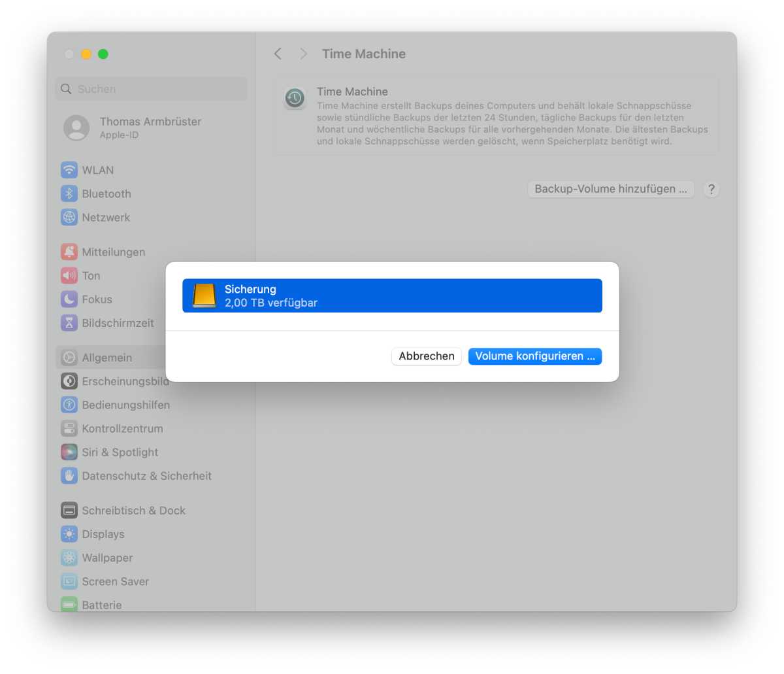Click the Erscheinungsbild icon
Image resolution: width=784 pixels, height=674 pixels.
coord(69,380)
